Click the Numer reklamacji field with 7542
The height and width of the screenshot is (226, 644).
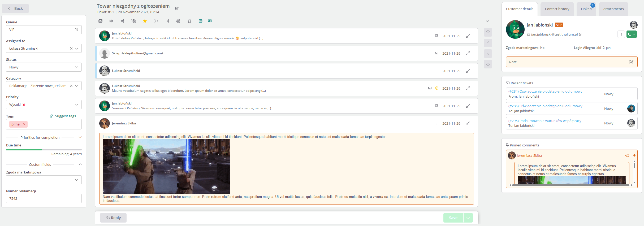[44, 198]
